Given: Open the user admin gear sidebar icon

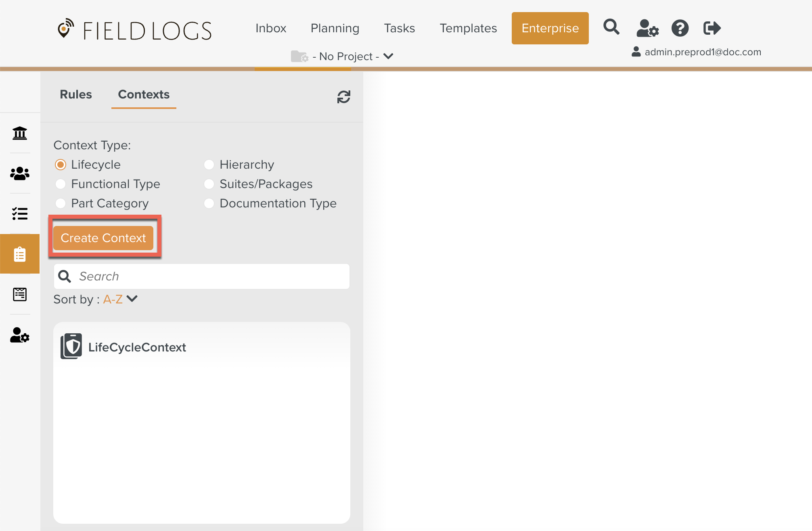Looking at the screenshot, I should pos(19,335).
